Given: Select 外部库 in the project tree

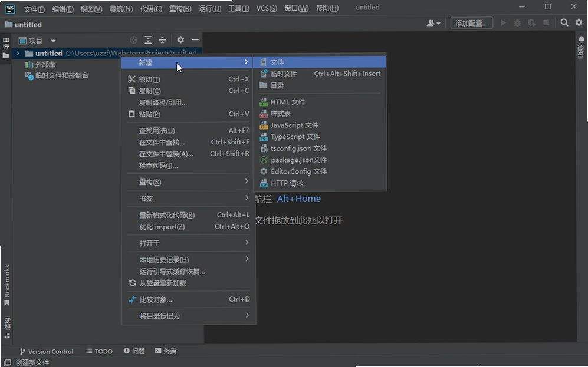Looking at the screenshot, I should (x=40, y=64).
